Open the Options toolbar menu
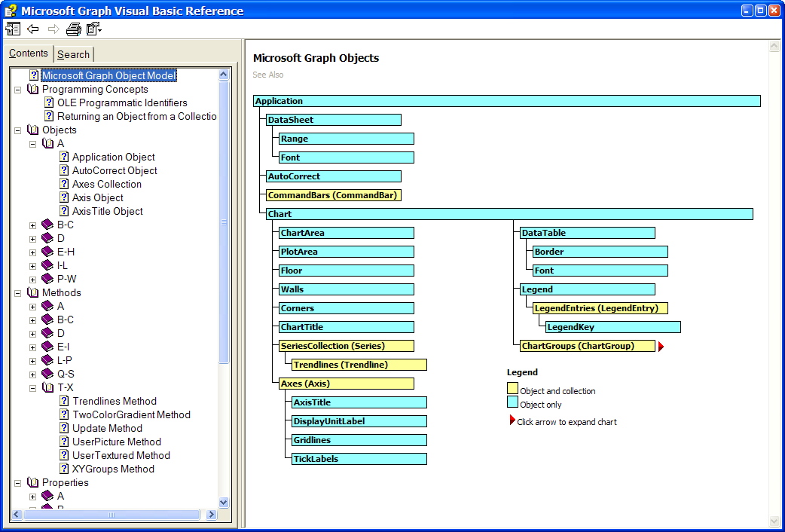 point(93,29)
